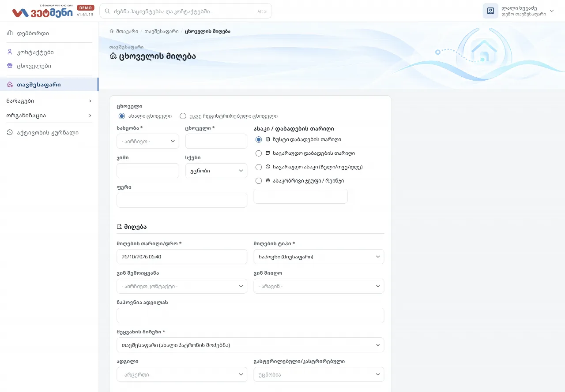Click the ცხოველები paw icon
The height and width of the screenshot is (392, 565).
[10, 66]
